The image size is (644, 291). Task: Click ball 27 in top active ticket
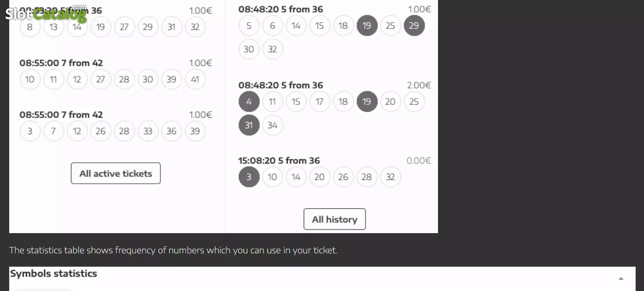click(124, 27)
